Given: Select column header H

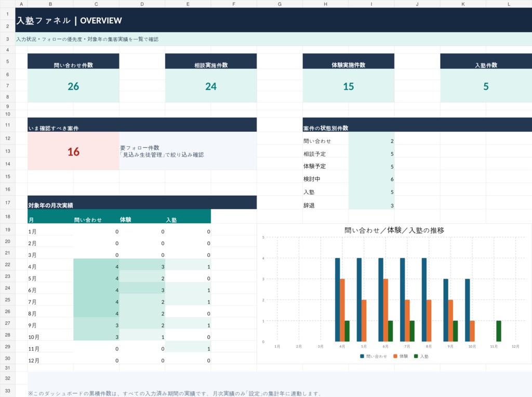Looking at the screenshot, I should point(325,4).
